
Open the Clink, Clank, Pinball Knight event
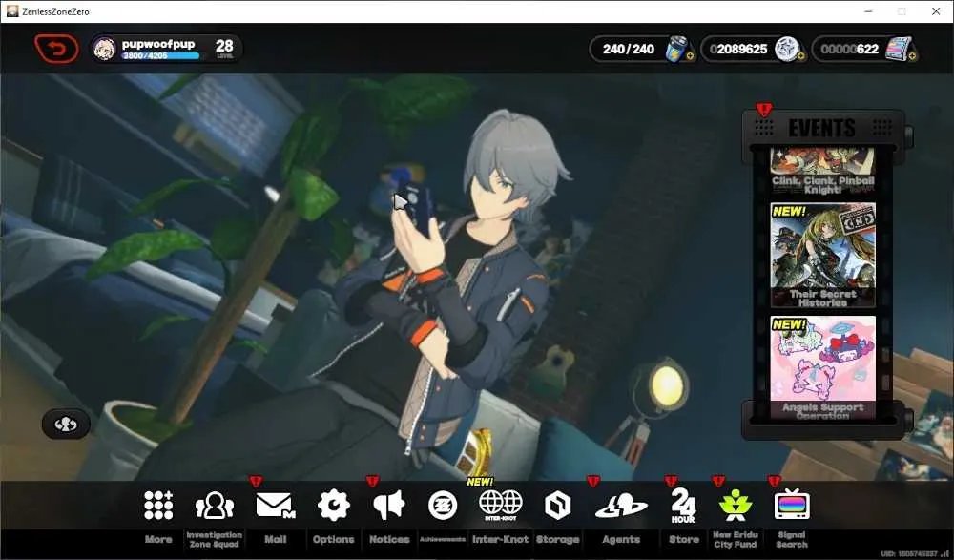pos(822,171)
